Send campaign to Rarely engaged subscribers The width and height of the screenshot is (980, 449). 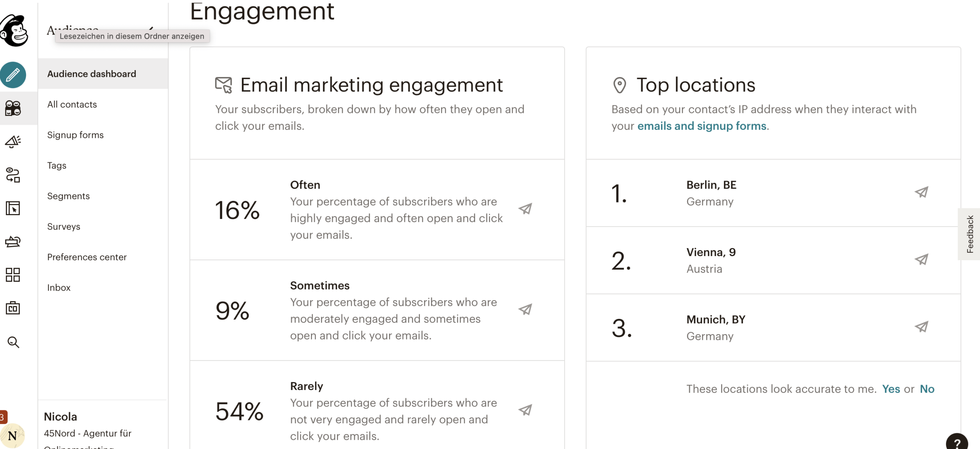click(525, 410)
